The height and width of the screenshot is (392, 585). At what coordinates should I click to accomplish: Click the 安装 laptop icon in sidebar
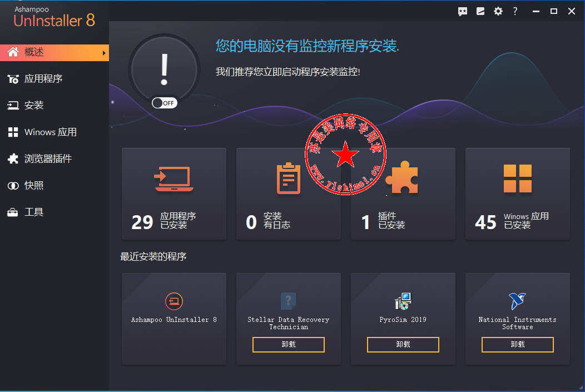click(x=13, y=106)
